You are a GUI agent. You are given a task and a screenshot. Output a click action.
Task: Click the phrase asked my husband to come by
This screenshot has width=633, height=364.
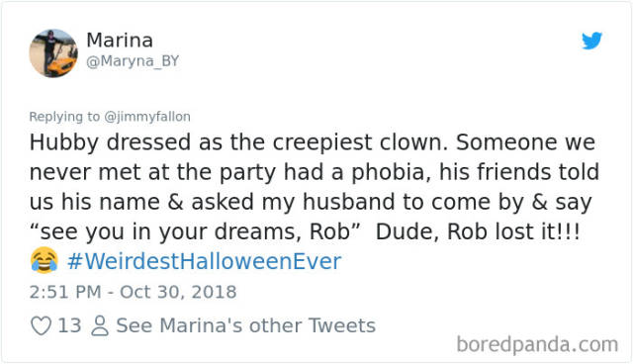pos(357,202)
